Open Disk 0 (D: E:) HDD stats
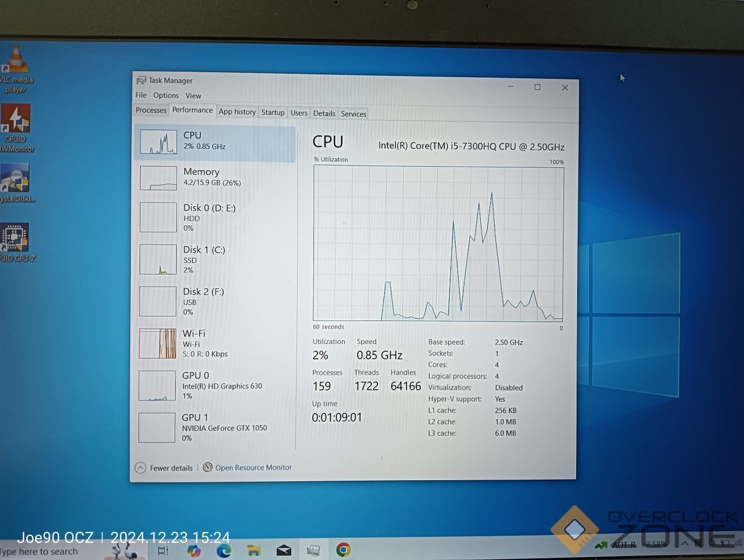The height and width of the screenshot is (560, 744). [215, 217]
